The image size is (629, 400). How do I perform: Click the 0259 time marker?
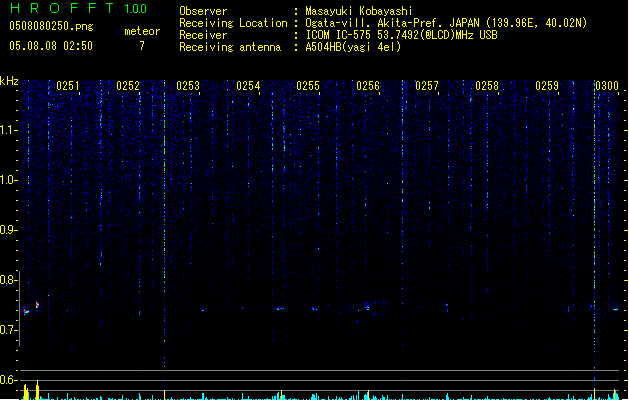(547, 86)
